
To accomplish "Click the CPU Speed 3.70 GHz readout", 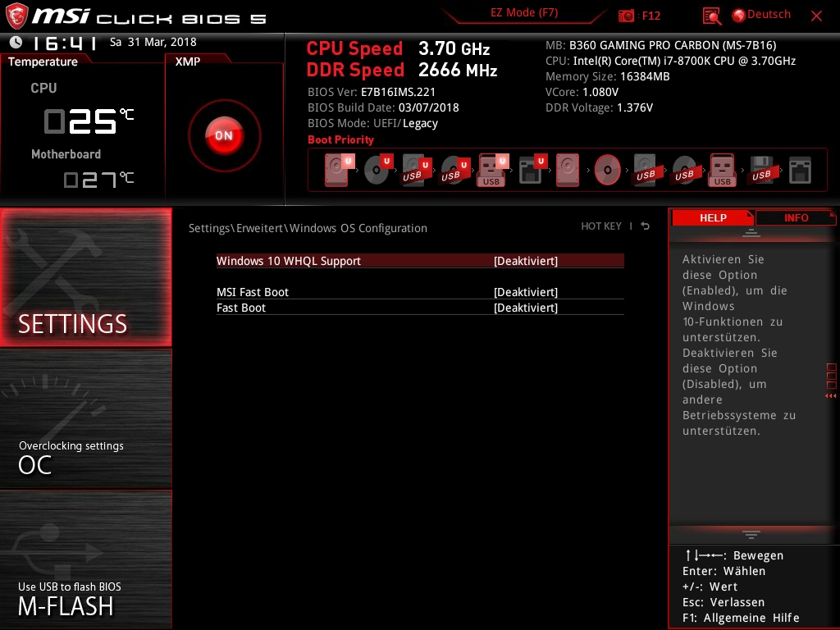I will click(x=398, y=48).
